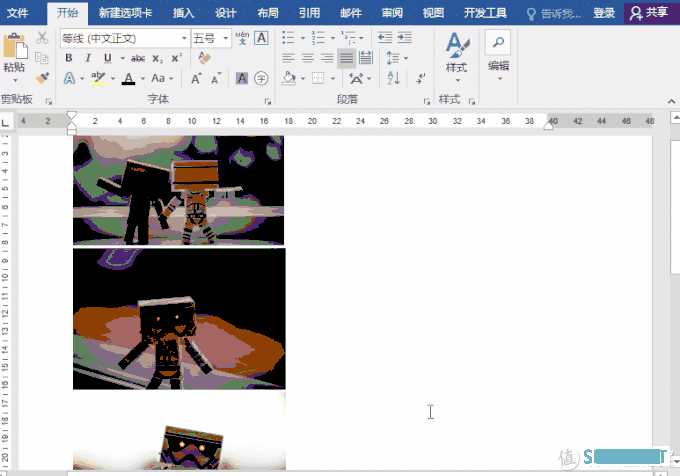The width and height of the screenshot is (680, 476).
Task: Align text right
Action: (x=327, y=58)
